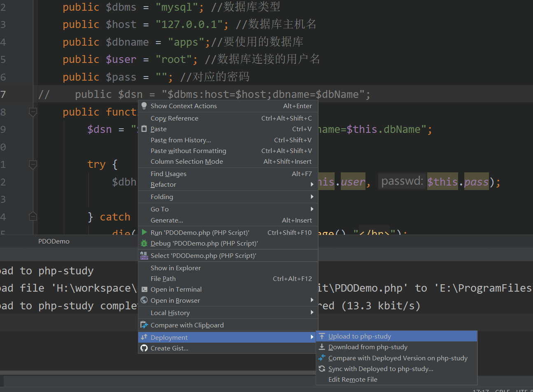Choose Download from php-study

[x=397, y=347]
